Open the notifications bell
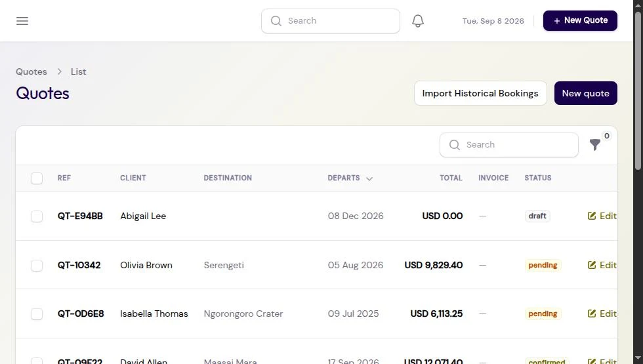 417,21
